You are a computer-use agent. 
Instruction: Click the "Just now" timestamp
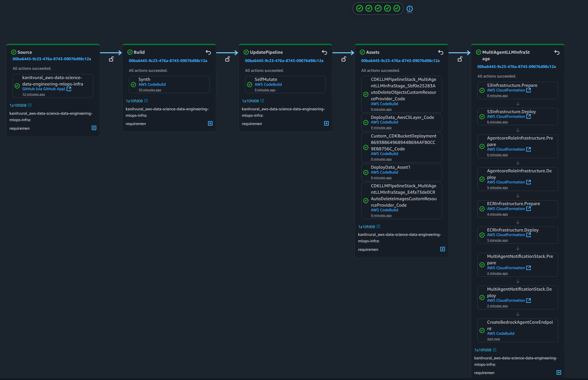[x=493, y=339]
